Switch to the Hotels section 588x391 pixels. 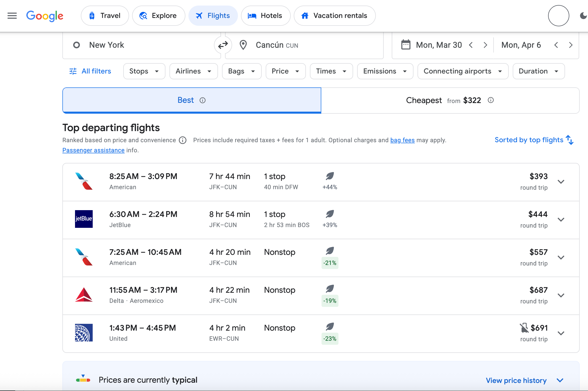[266, 15]
